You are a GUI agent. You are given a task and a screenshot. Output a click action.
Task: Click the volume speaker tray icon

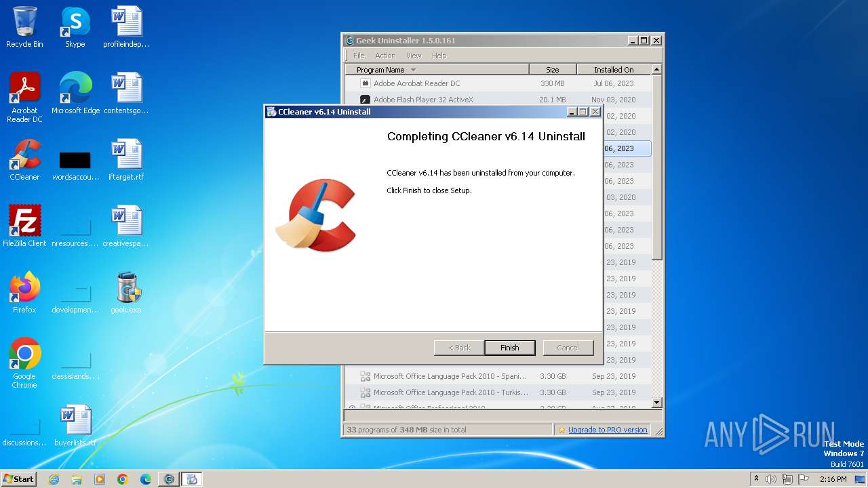[x=771, y=479]
